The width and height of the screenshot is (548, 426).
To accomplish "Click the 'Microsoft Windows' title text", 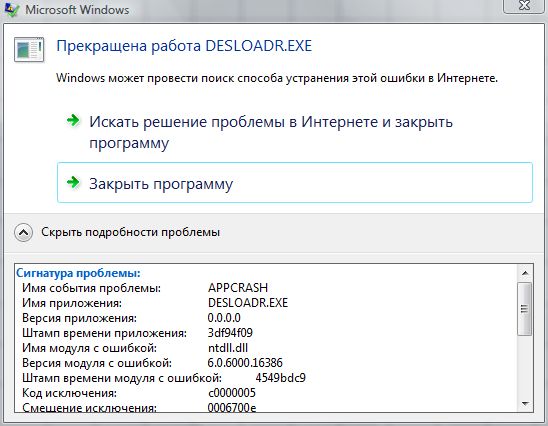I will [x=77, y=10].
